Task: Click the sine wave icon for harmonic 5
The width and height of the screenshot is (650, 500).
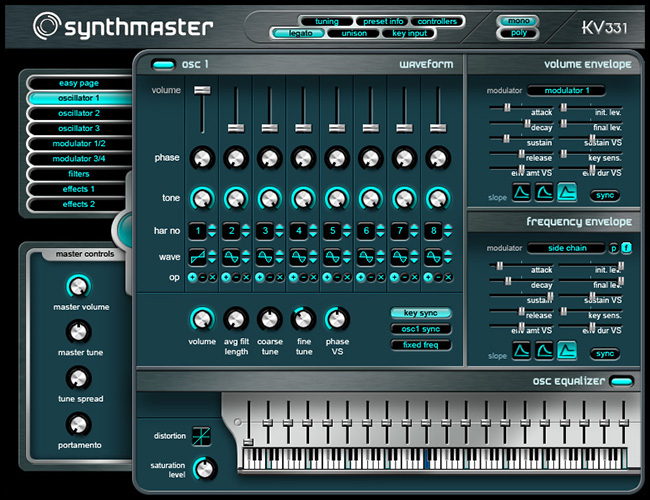Action: pos(332,257)
